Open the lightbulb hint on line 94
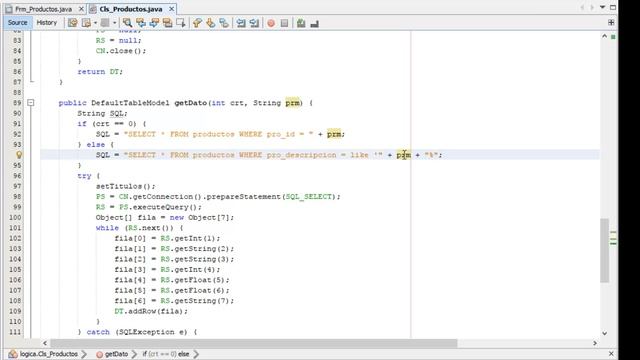The height and width of the screenshot is (360, 640). click(x=19, y=155)
